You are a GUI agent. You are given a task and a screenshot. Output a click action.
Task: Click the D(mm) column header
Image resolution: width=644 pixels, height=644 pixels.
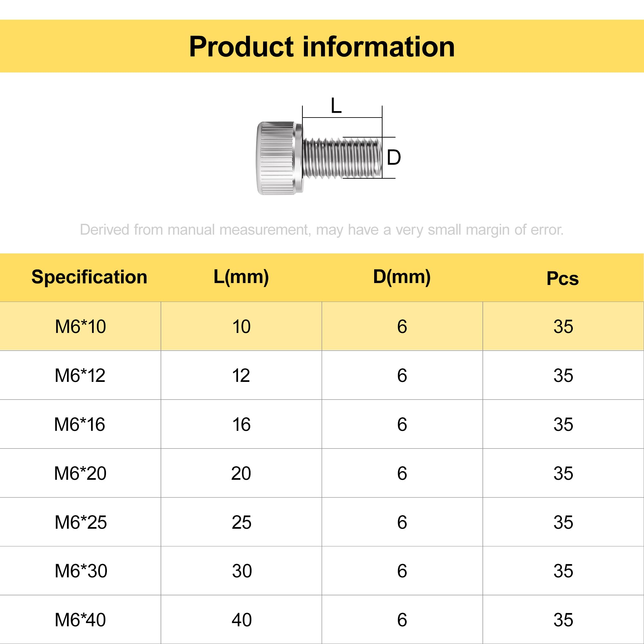pyautogui.click(x=402, y=277)
